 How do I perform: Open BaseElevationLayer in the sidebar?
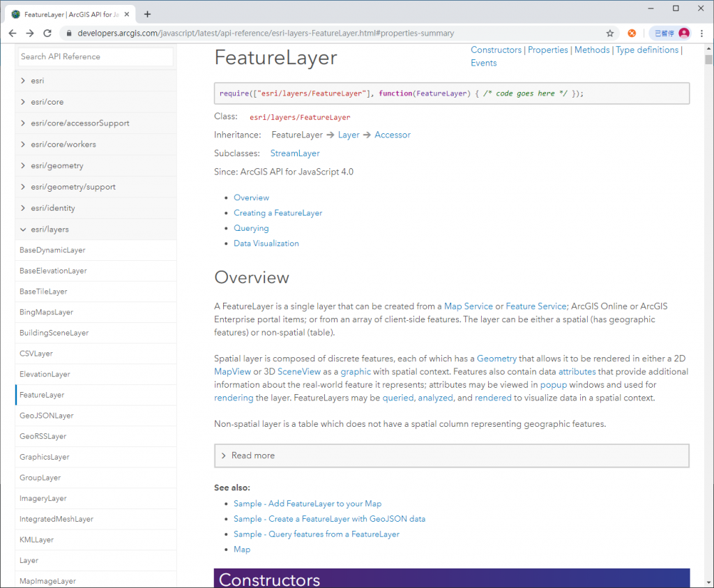point(96,271)
